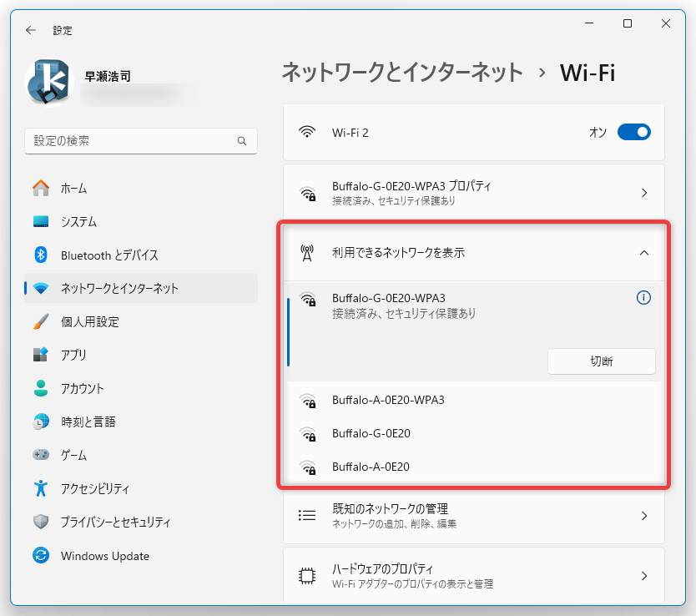
Task: Click the Bluetooth icon in sidebar
Action: 41,255
